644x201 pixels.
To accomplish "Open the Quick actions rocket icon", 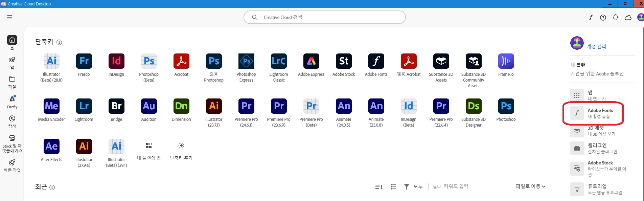I will point(12,162).
